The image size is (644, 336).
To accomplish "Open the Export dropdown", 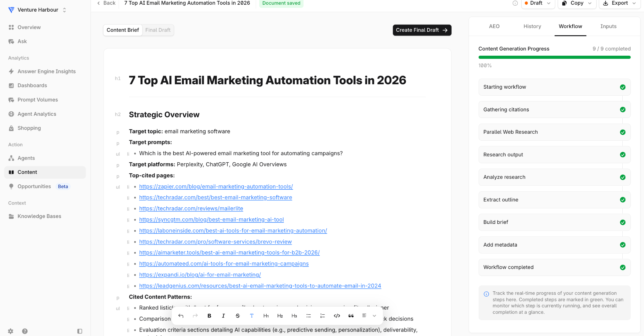I will 619,3.
